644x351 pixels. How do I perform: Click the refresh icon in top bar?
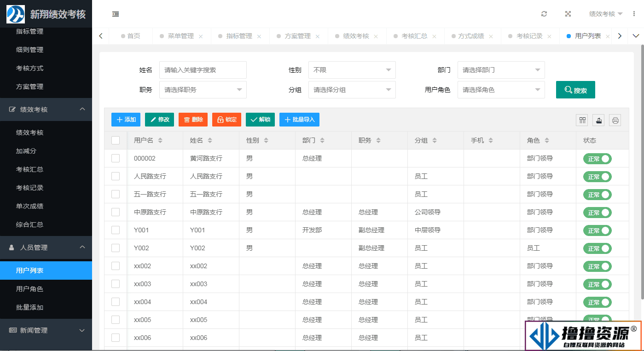tap(544, 14)
